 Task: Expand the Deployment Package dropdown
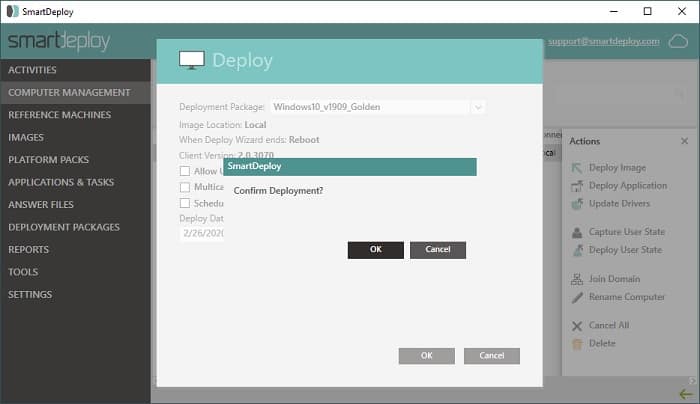(478, 107)
